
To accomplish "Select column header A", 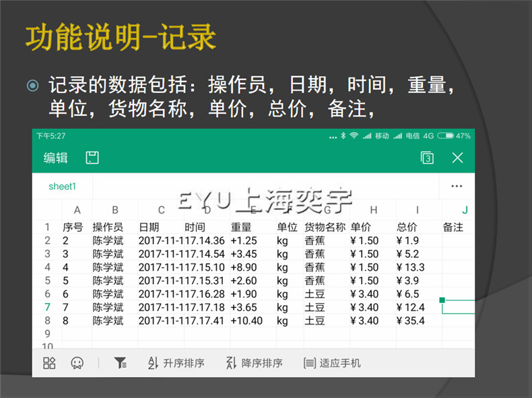I will pos(77,210).
